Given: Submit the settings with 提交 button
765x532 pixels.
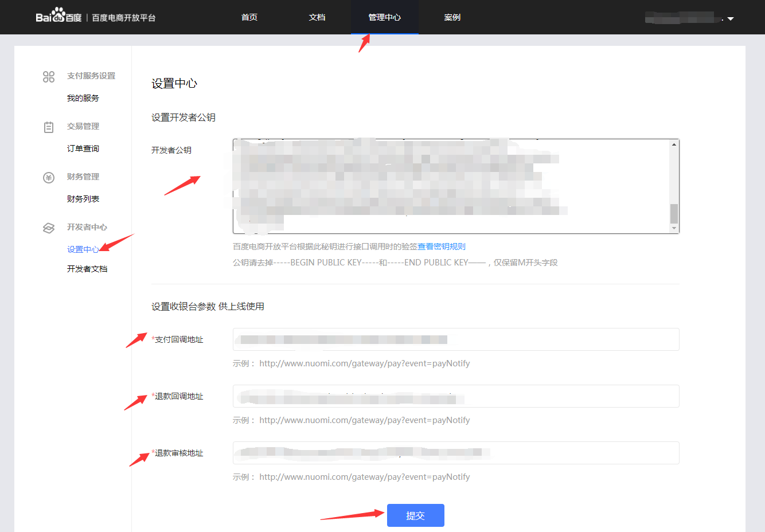Looking at the screenshot, I should 415,515.
